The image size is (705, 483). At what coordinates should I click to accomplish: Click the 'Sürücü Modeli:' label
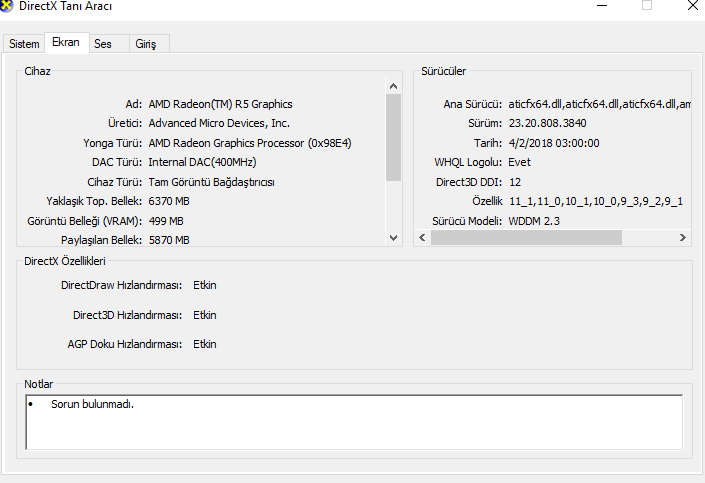tap(467, 221)
